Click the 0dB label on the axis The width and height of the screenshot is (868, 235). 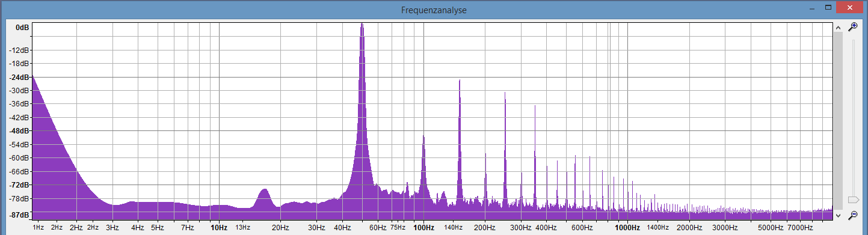click(x=23, y=28)
